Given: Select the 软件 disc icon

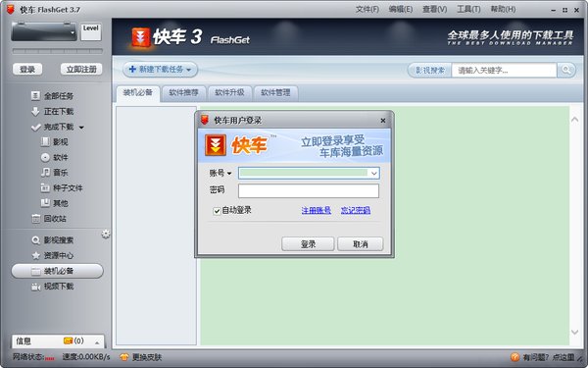Looking at the screenshot, I should (x=45, y=157).
